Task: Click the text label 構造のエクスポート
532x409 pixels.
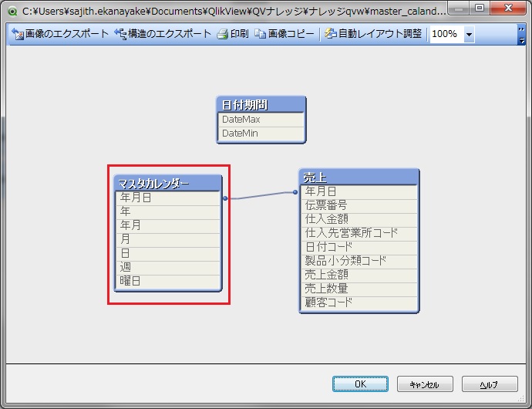Action: (x=170, y=34)
